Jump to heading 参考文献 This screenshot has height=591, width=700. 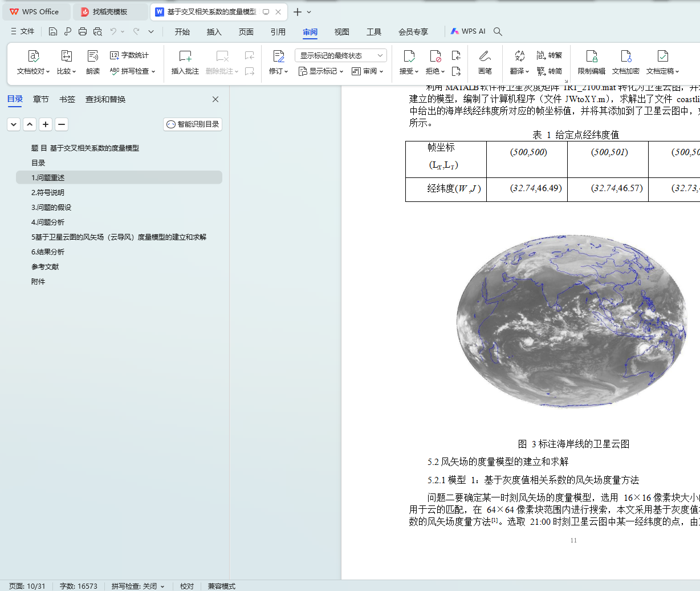(x=45, y=266)
